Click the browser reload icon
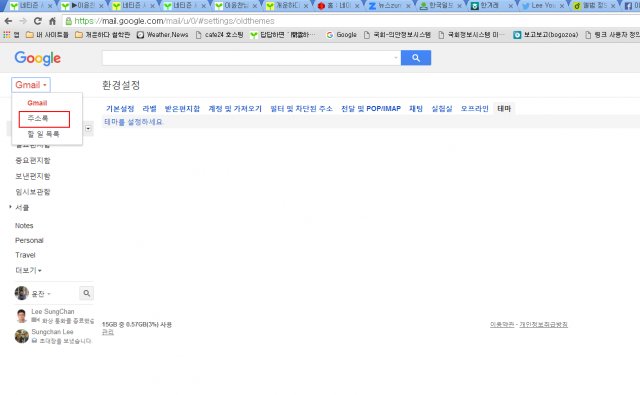The height and width of the screenshot is (395, 640). point(38,21)
